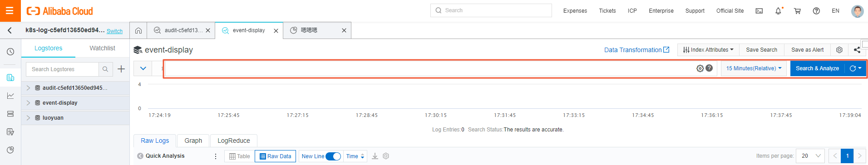The image size is (868, 165).
Task: Go to home tab icon
Action: (138, 30)
